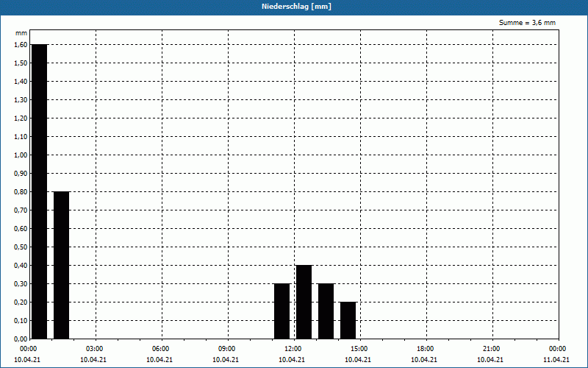Click the 11.04.21 date label
The image size is (588, 368).
point(556,359)
